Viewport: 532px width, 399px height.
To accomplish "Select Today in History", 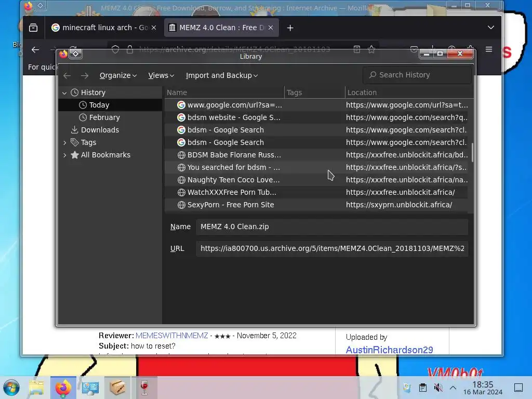I will pyautogui.click(x=110, y=105).
